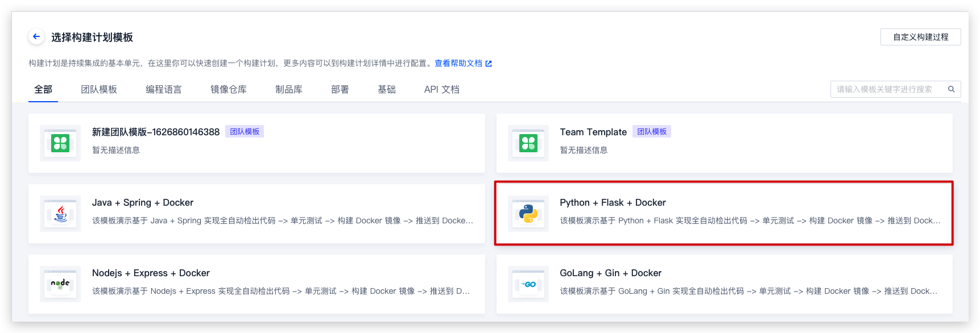
Task: Click the 选择构建计划模板 page heading
Action: (92, 37)
